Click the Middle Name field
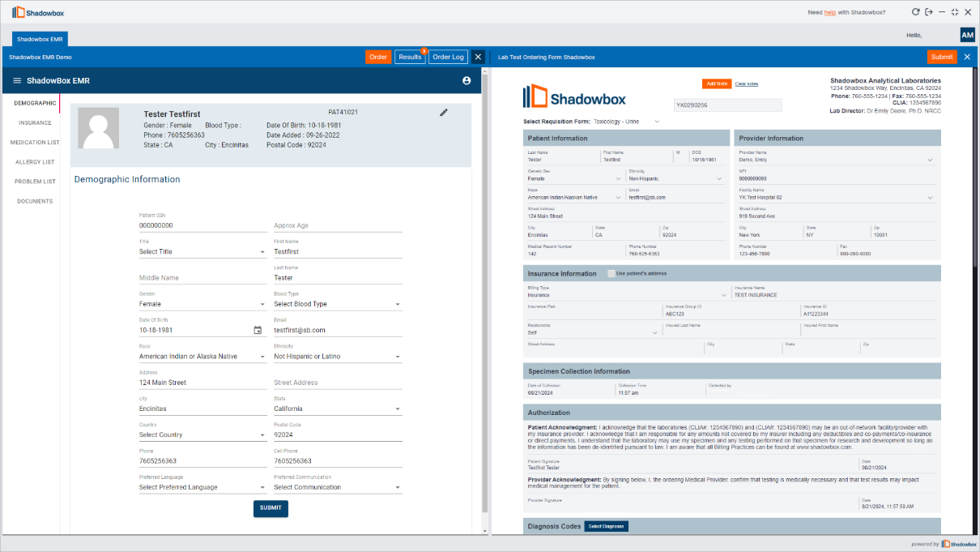 click(202, 278)
